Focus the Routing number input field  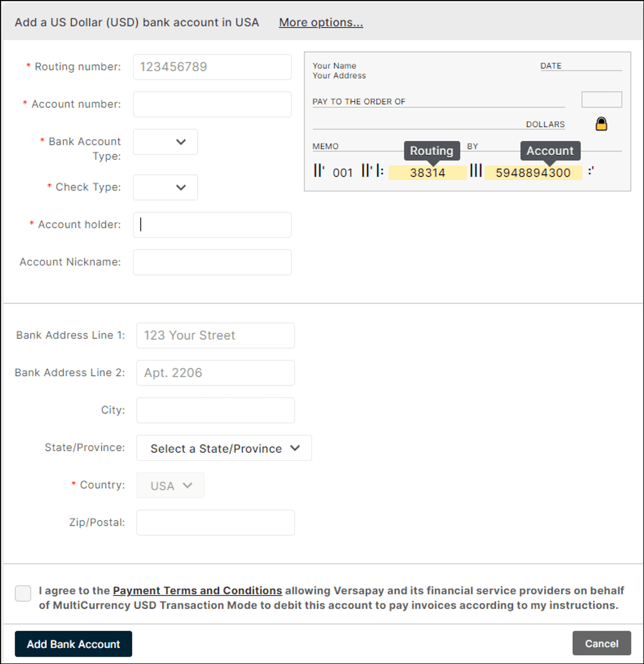pos(212,67)
